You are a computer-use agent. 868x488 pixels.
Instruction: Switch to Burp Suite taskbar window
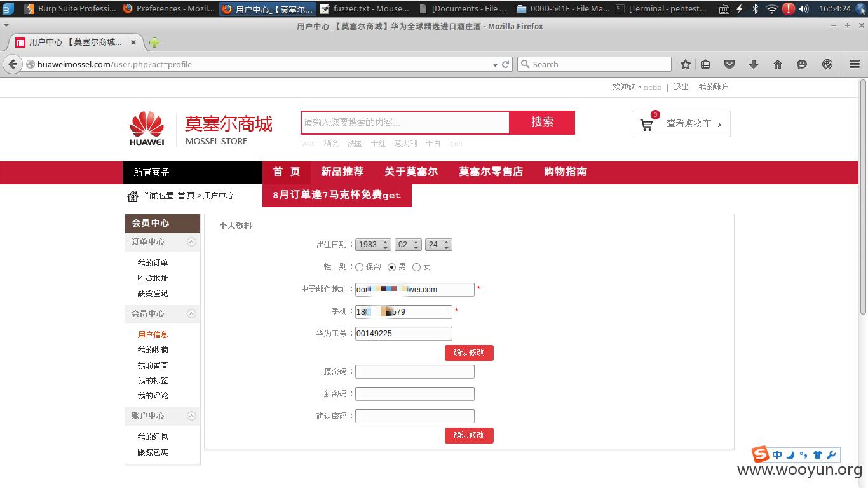(x=71, y=9)
